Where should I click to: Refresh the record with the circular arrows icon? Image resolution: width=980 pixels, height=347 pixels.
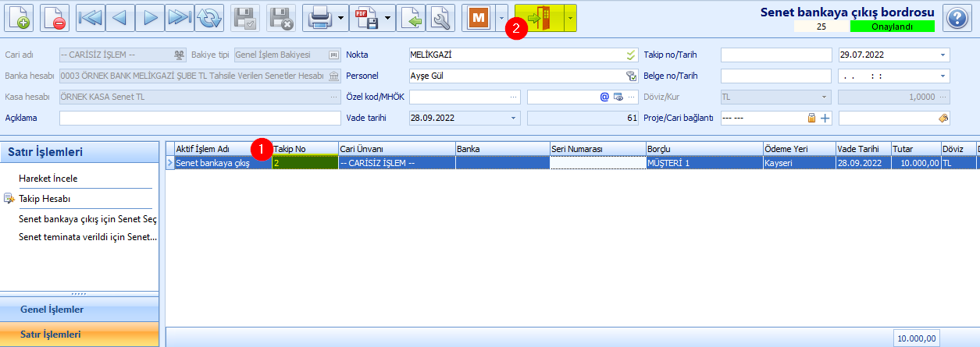(209, 17)
